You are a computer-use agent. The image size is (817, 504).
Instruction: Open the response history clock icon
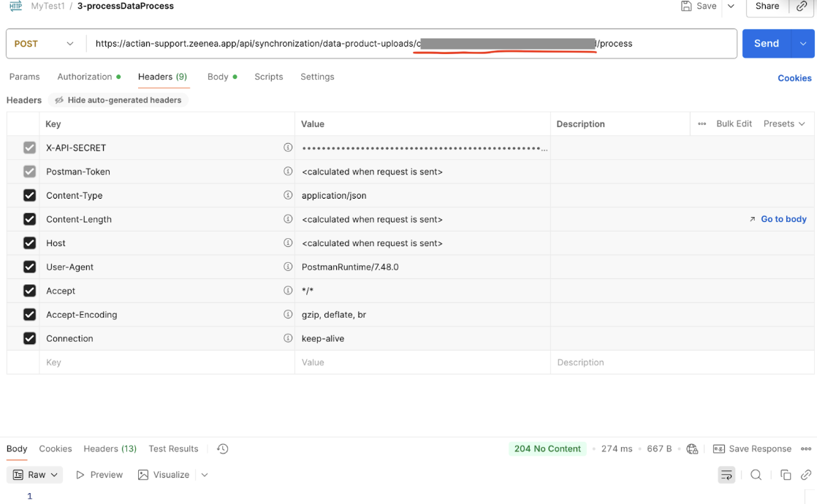click(x=222, y=448)
